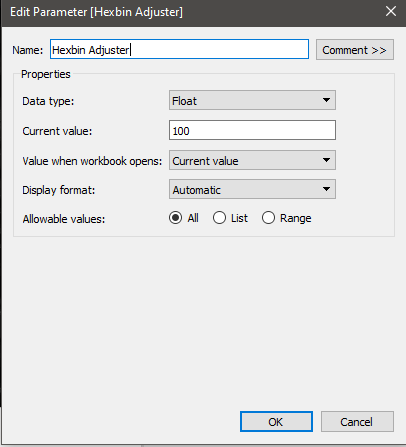Image resolution: width=406 pixels, height=447 pixels.
Task: Select the List radio button
Action: tap(219, 218)
